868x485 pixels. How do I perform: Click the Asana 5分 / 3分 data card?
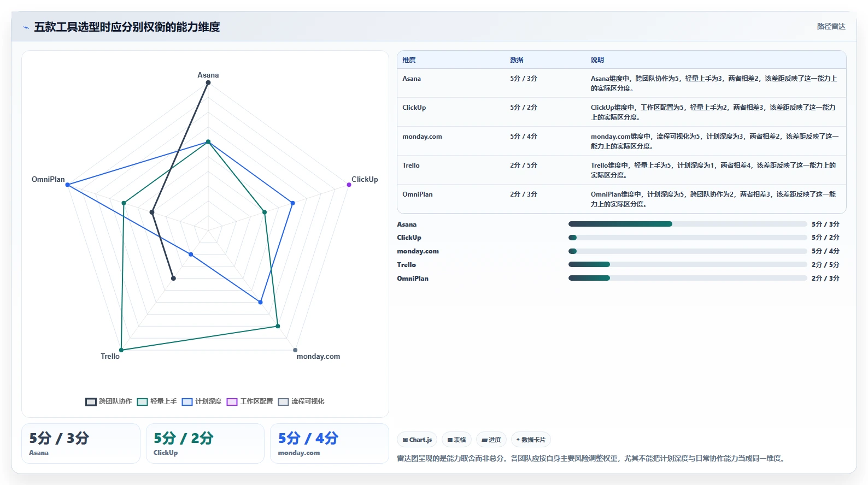(x=81, y=443)
